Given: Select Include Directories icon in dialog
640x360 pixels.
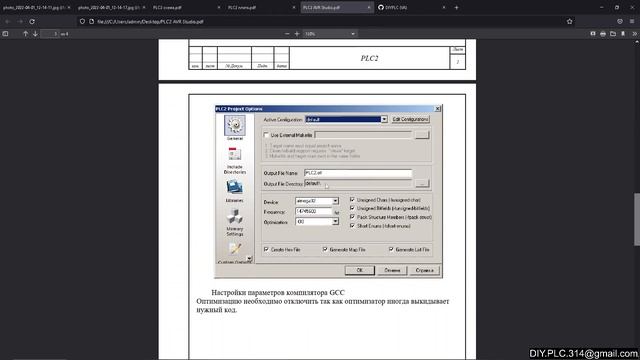Looking at the screenshot, I should point(235,161).
